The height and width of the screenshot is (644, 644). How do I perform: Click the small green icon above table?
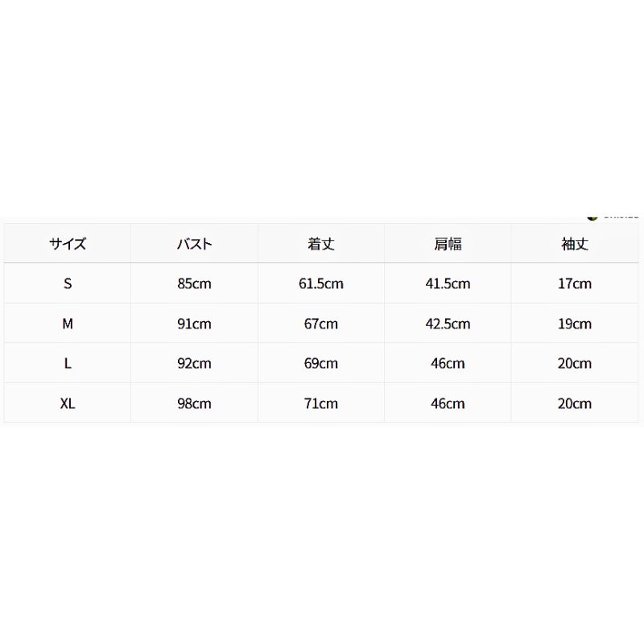(x=592, y=217)
